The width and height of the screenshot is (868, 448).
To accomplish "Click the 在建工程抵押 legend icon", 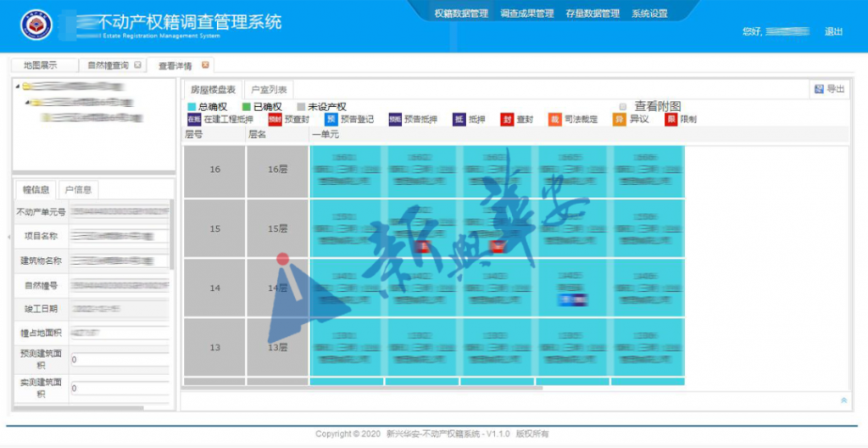I will coord(193,120).
